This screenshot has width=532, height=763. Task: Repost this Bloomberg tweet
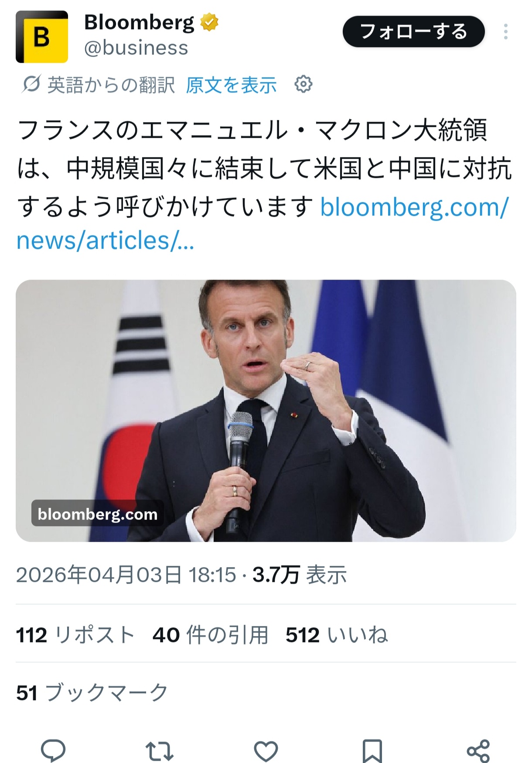(159, 750)
